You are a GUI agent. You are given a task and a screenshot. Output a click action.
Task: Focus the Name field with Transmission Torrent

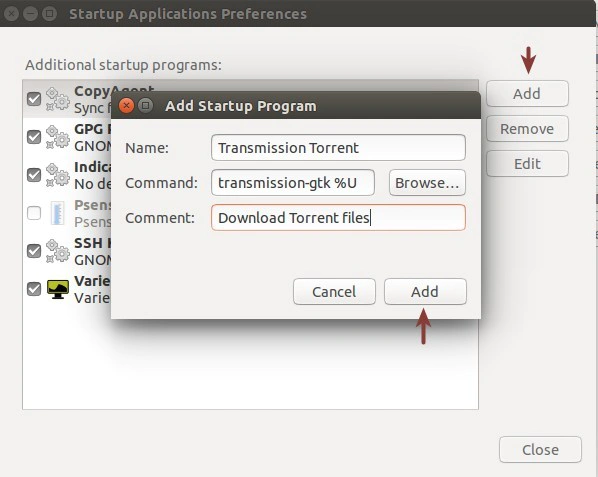pyautogui.click(x=338, y=148)
